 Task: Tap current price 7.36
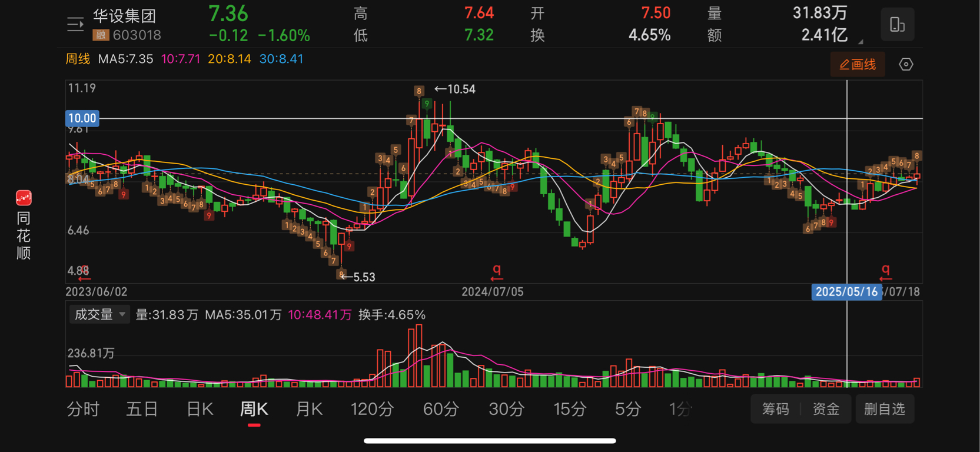click(228, 14)
